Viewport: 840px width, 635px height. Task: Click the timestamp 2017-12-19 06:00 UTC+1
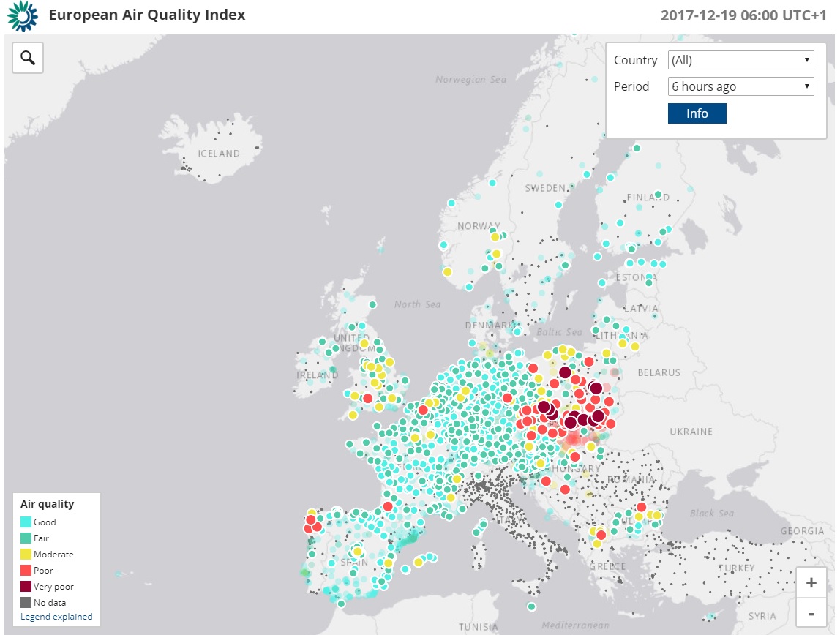(743, 15)
